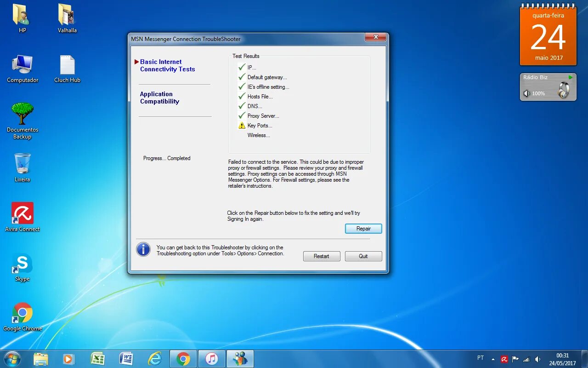Click the MSN Messenger taskbar button
Viewport: 588px width, 368px height.
click(240, 359)
